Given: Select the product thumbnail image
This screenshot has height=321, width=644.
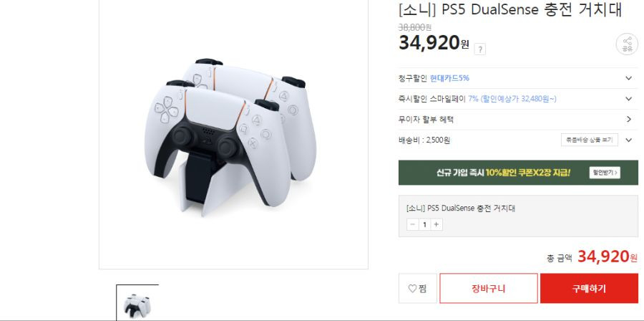Looking at the screenshot, I should (x=137, y=303).
